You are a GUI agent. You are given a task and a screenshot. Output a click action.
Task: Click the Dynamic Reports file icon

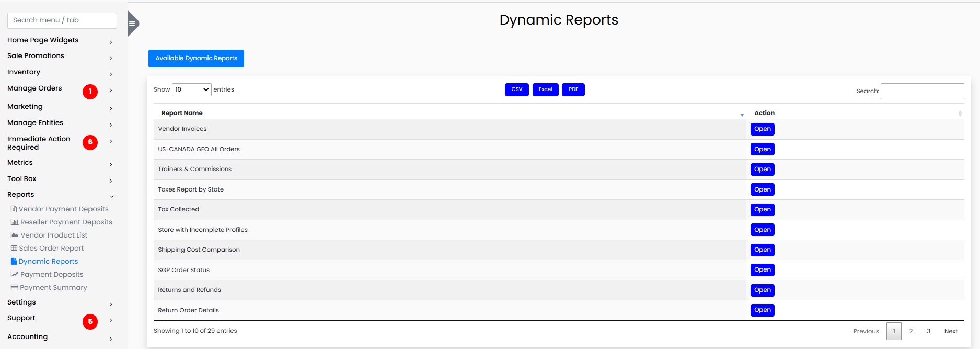click(14, 262)
